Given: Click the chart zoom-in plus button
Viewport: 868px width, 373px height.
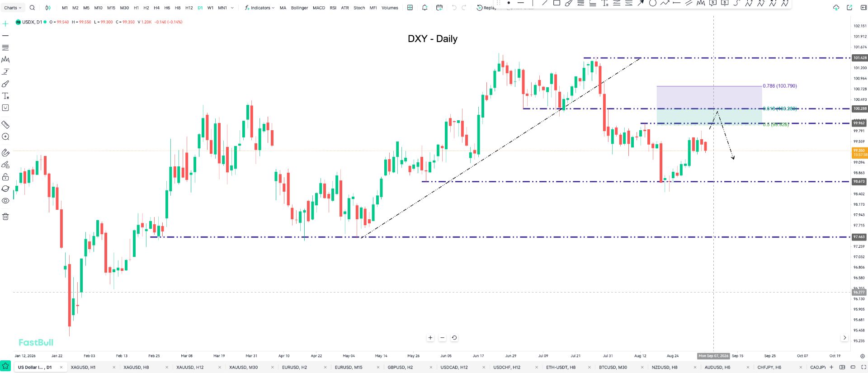Looking at the screenshot, I should 430,338.
